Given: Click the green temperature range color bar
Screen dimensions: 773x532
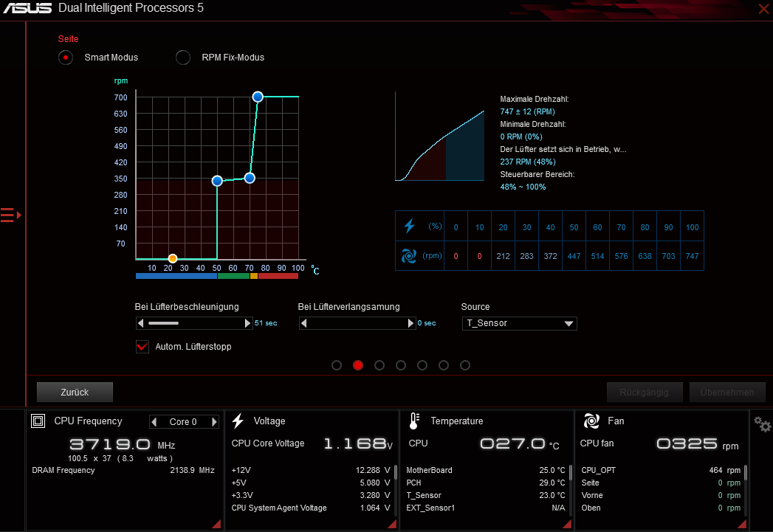Looking at the screenshot, I should pyautogui.click(x=234, y=276).
